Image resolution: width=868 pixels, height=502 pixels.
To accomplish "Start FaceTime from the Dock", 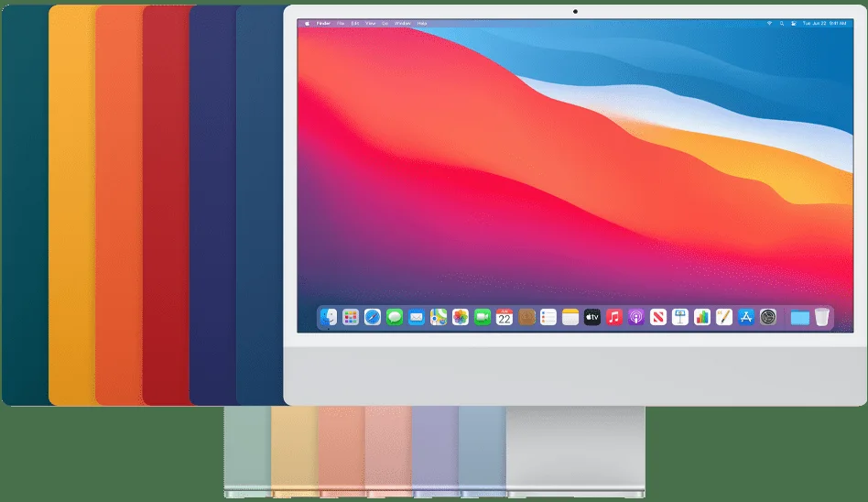I will pyautogui.click(x=483, y=317).
